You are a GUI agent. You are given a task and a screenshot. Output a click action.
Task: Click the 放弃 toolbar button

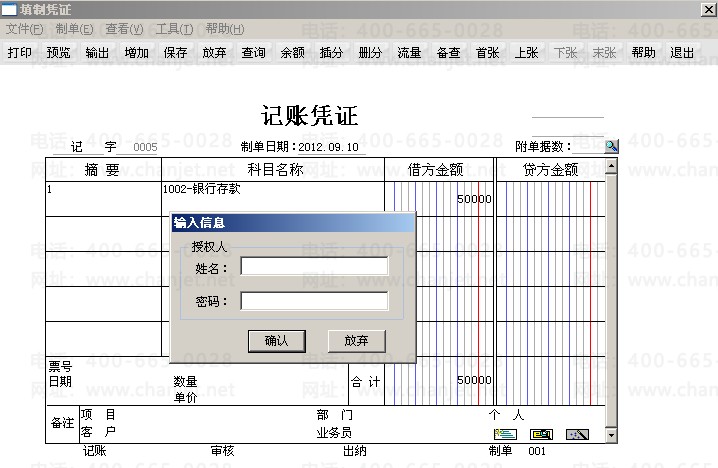(x=214, y=53)
